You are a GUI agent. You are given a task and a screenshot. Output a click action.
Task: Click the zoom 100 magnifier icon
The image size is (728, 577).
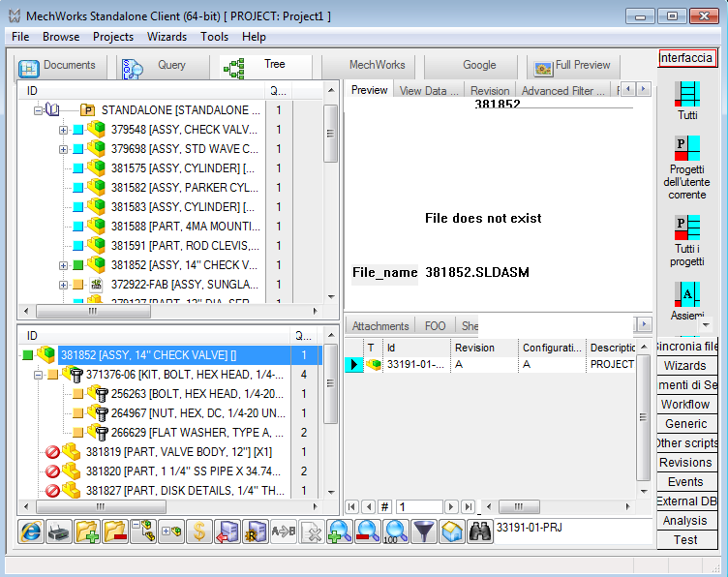point(396,531)
